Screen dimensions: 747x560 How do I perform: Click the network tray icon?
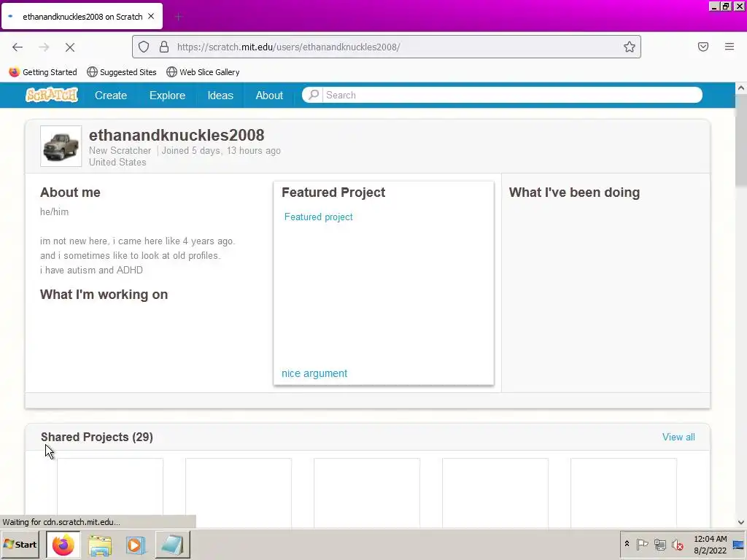coord(659,544)
